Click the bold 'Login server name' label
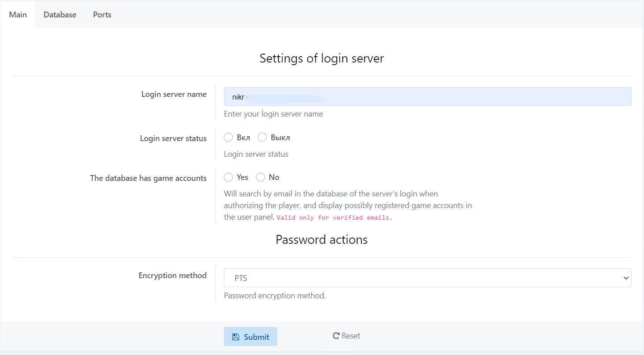The height and width of the screenshot is (355, 644). [174, 94]
